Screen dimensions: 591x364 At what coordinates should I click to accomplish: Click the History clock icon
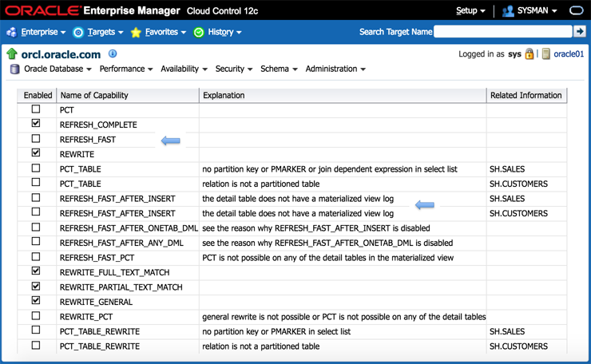[x=199, y=32]
